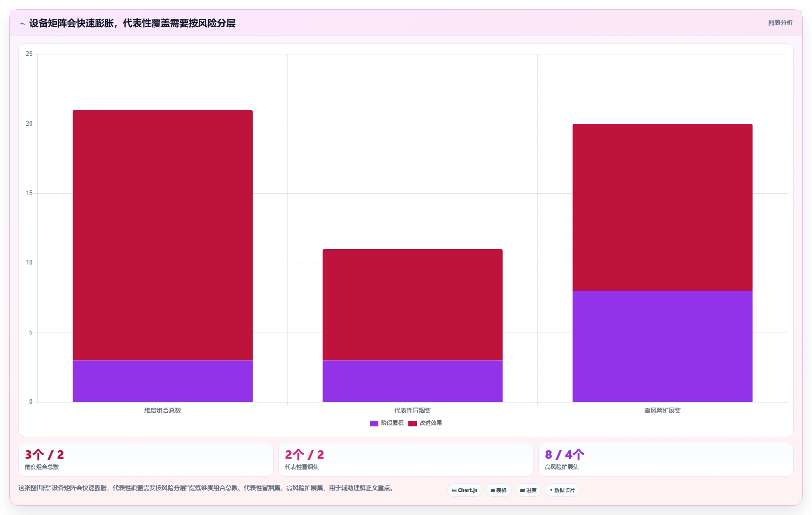Click the 代表性冒烟集 x-axis label
Image resolution: width=812 pixels, height=515 pixels.
pos(413,410)
